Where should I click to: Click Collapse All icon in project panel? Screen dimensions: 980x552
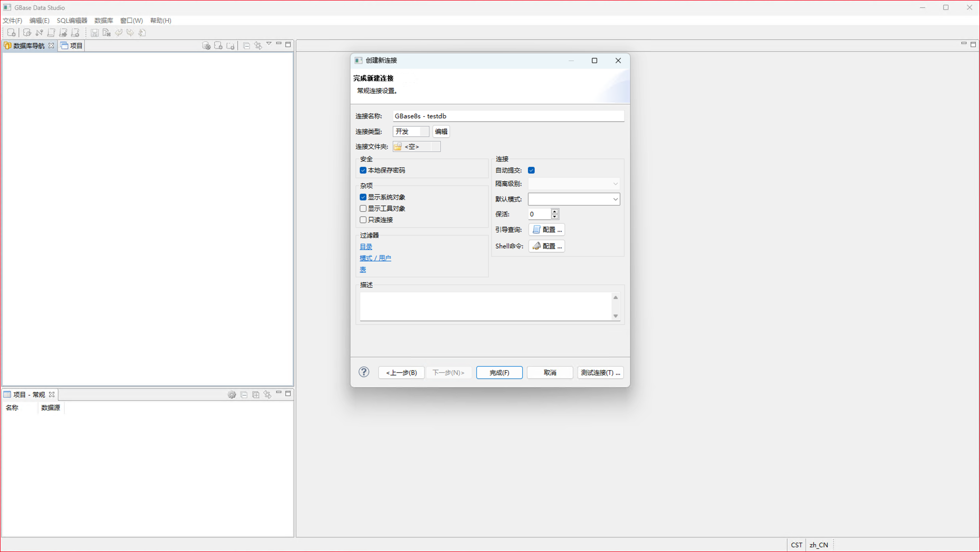tap(244, 395)
